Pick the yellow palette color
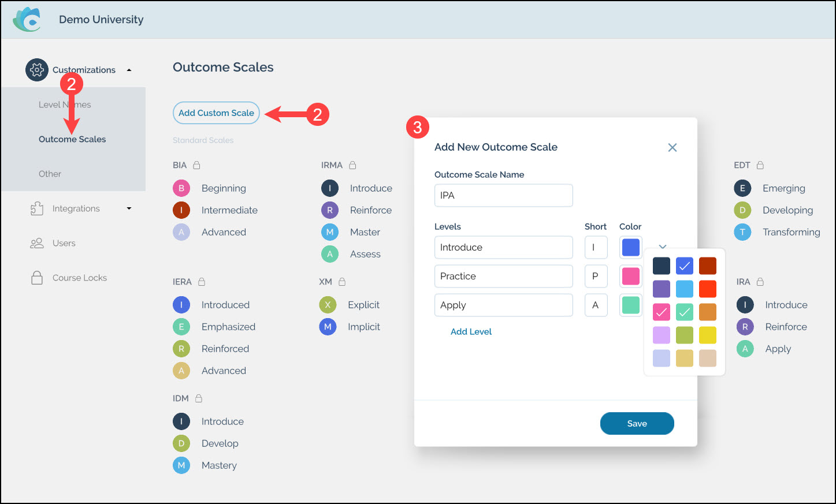Screen dimensions: 836x504 click(708, 335)
